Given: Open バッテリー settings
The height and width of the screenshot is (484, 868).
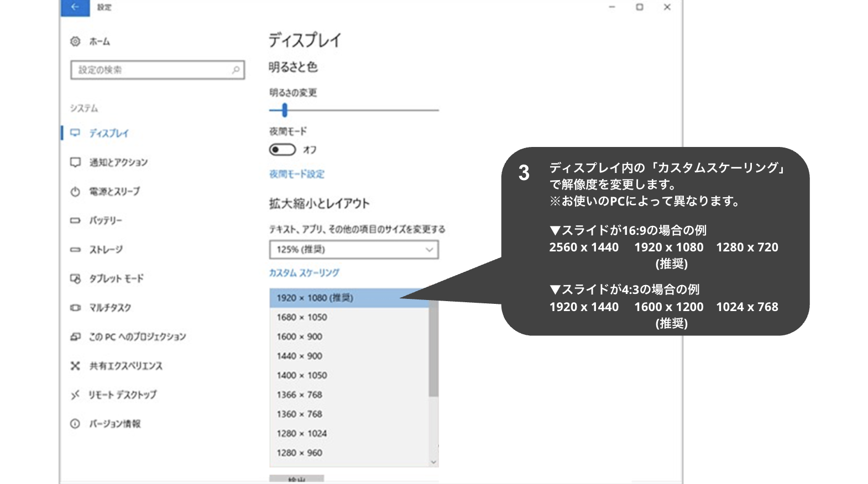Looking at the screenshot, I should (106, 220).
